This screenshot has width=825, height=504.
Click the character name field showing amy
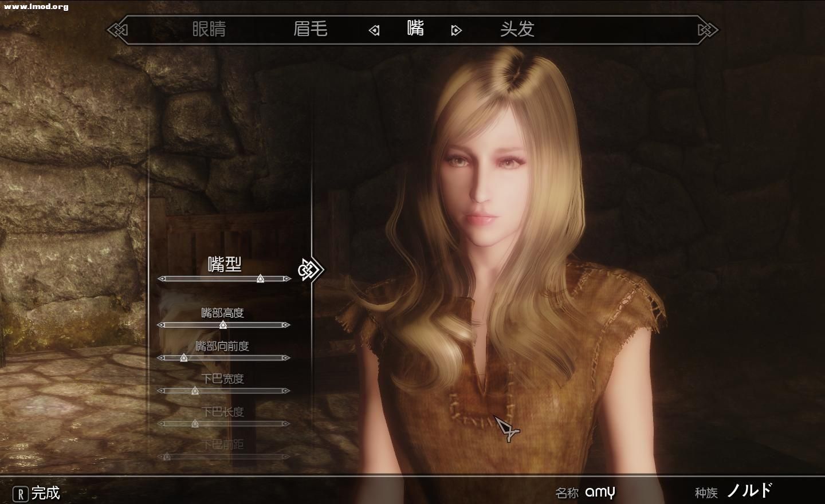[600, 491]
